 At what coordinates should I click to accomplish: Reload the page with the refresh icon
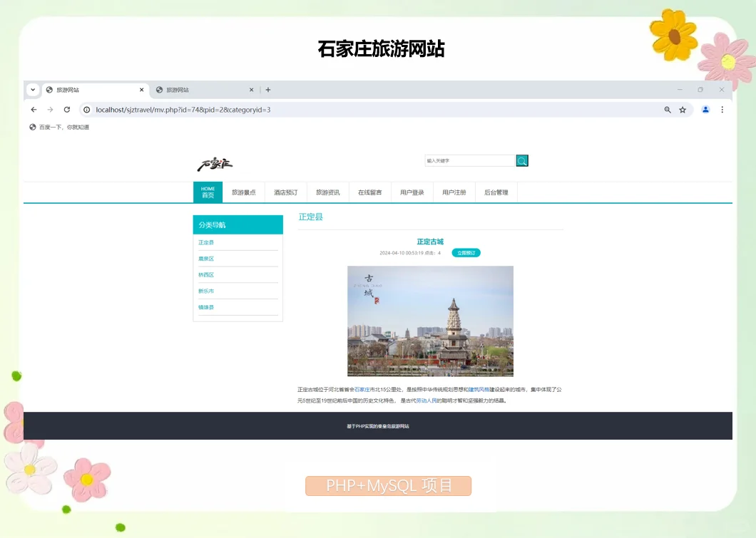click(x=66, y=110)
